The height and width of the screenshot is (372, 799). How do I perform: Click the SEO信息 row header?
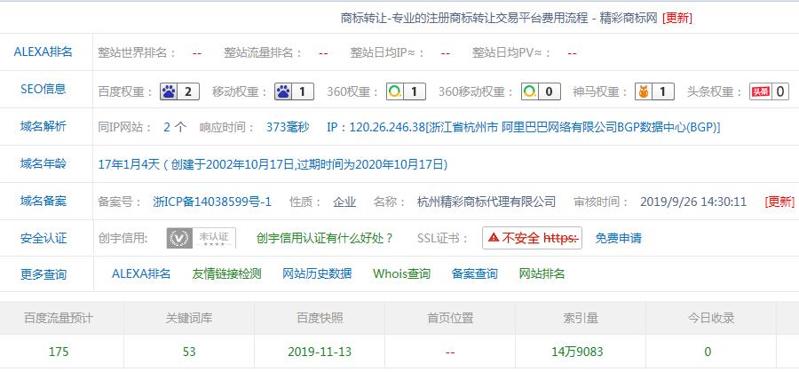[43, 89]
